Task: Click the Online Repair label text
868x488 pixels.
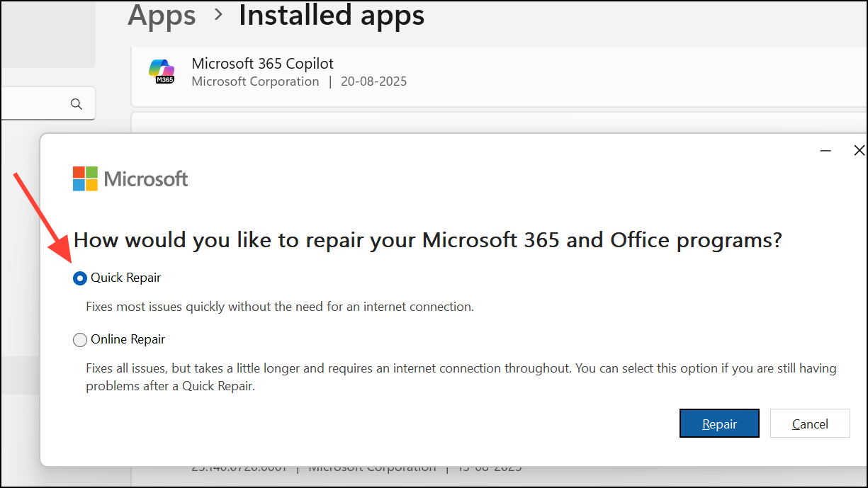Action: [128, 340]
